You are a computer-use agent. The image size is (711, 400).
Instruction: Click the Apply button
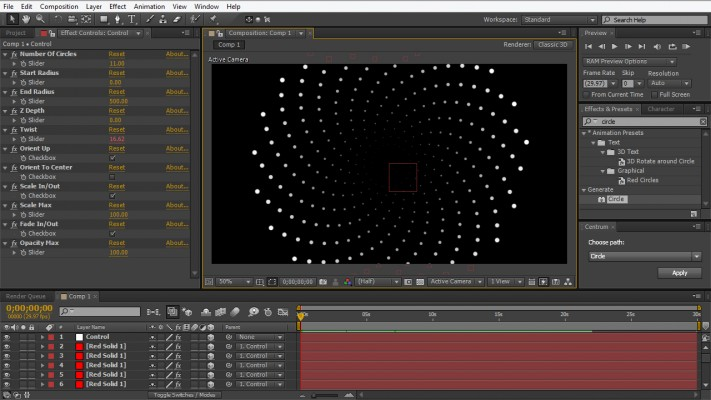coord(679,272)
